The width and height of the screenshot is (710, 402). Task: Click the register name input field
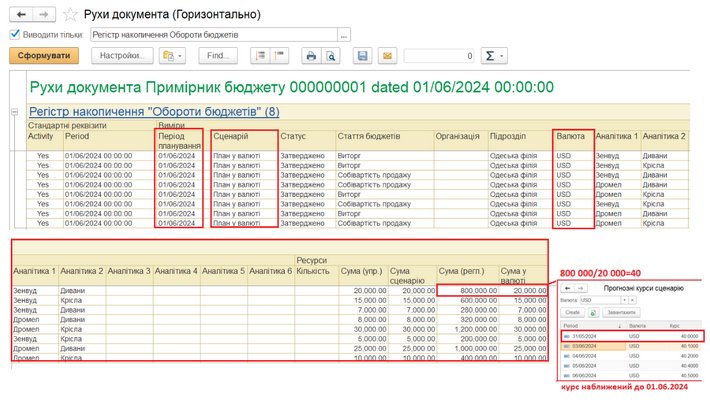point(212,34)
